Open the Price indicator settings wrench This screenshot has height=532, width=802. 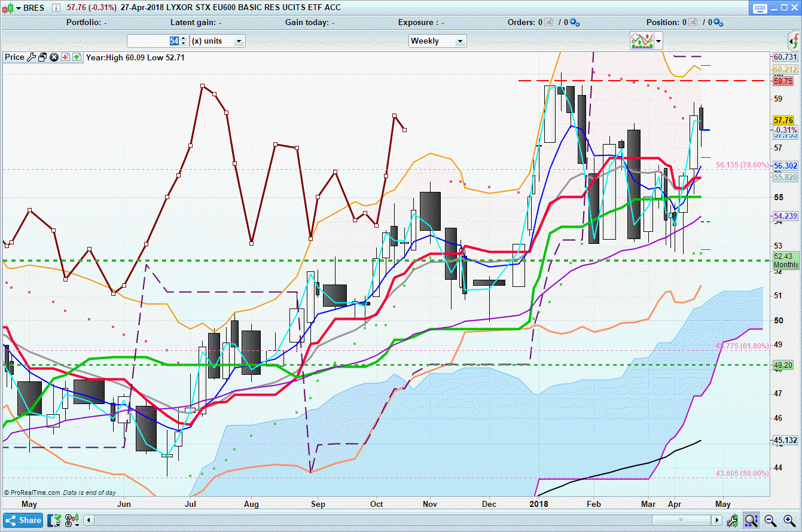(32, 57)
